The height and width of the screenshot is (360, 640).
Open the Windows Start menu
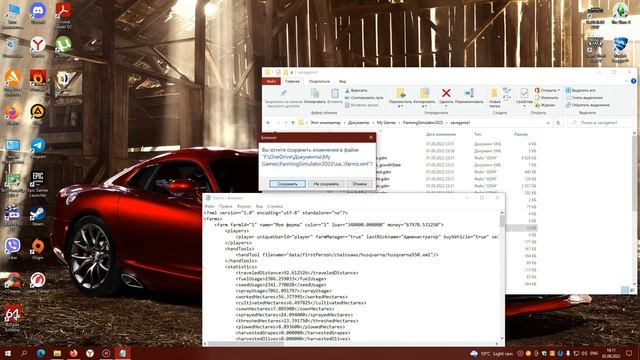(x=7, y=353)
